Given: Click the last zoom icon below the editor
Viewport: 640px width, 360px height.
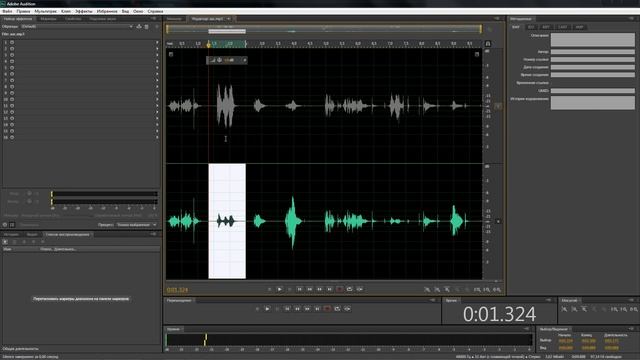Looking at the screenshot, I should 497,290.
